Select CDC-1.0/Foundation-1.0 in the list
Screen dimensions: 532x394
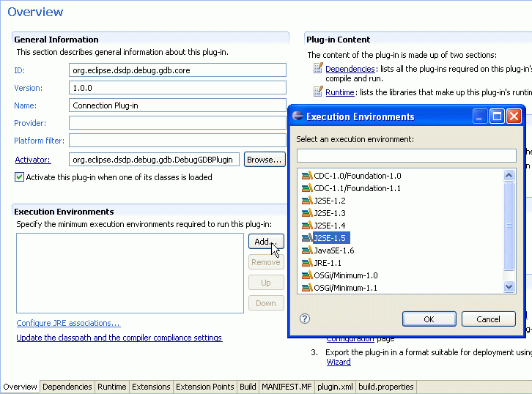click(358, 176)
